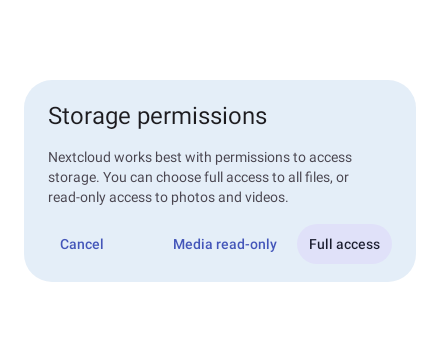Click the blank area below the dialog
This screenshot has width=440, height=362.
(x=220, y=322)
